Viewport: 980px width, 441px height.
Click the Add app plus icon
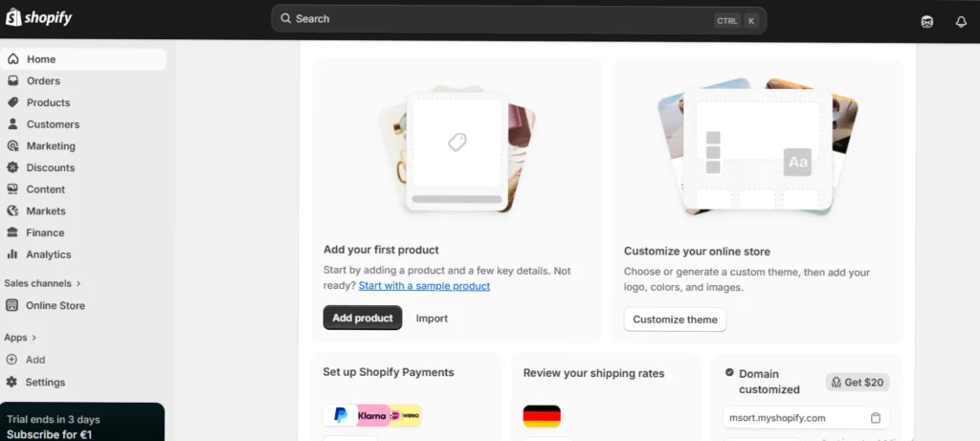(12, 360)
